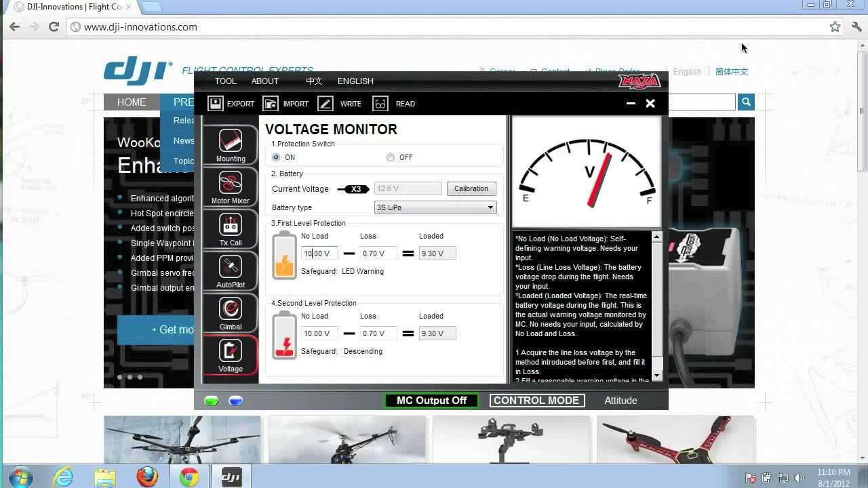
Task: Reload the browser page
Action: pos(54,27)
